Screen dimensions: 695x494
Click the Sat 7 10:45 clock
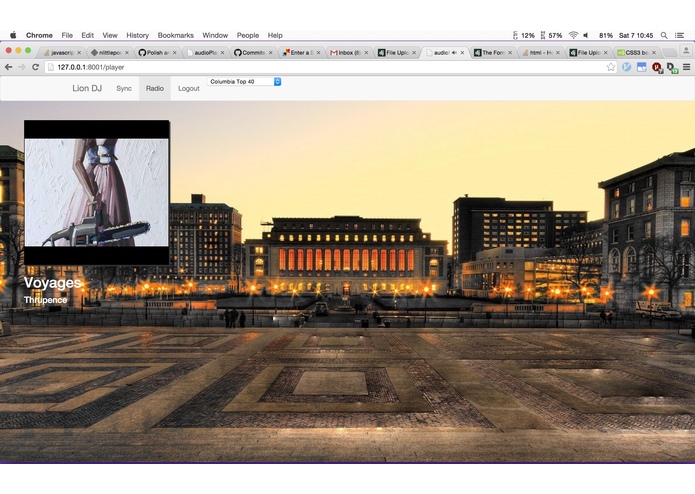636,35
